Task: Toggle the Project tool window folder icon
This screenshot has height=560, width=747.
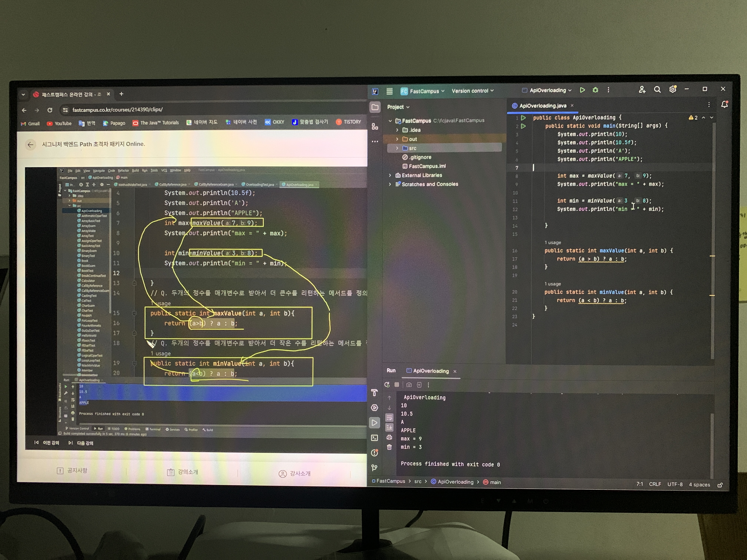Action: pos(375,107)
